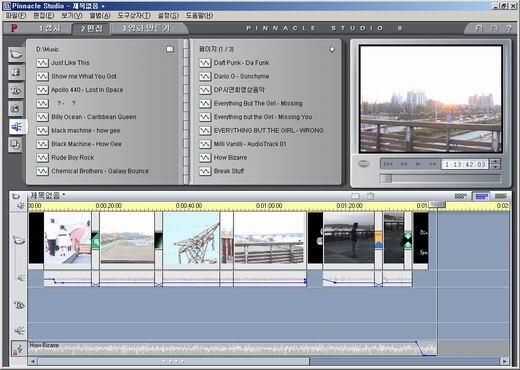The image size is (520, 370).
Task: Click the sound effects track icon
Action: [19, 331]
